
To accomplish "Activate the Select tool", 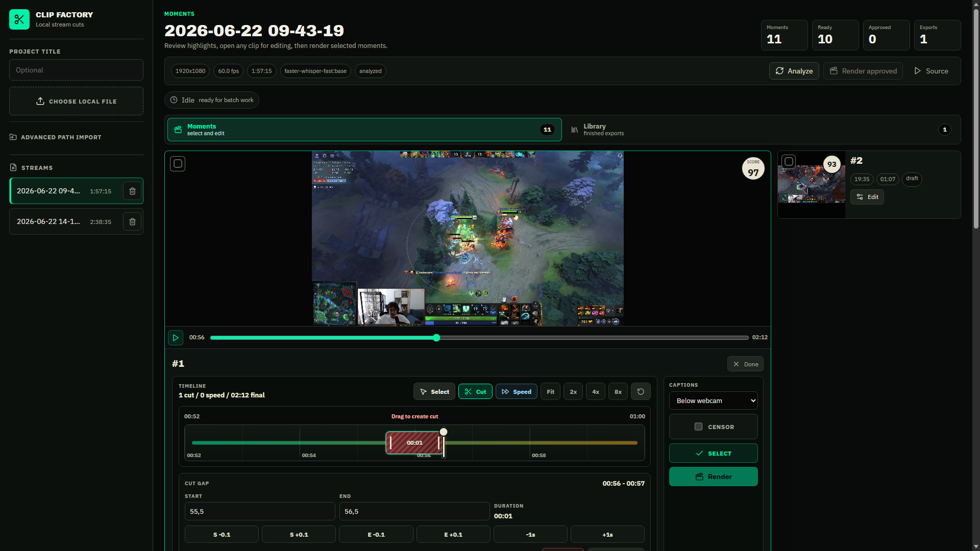I will [434, 392].
